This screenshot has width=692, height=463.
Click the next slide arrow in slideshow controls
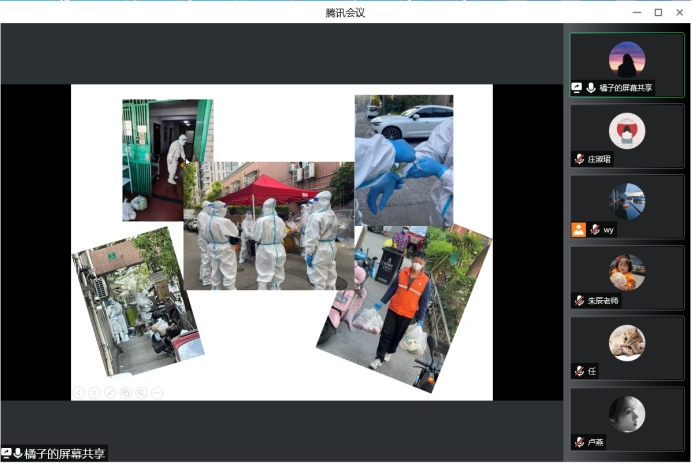point(95,393)
